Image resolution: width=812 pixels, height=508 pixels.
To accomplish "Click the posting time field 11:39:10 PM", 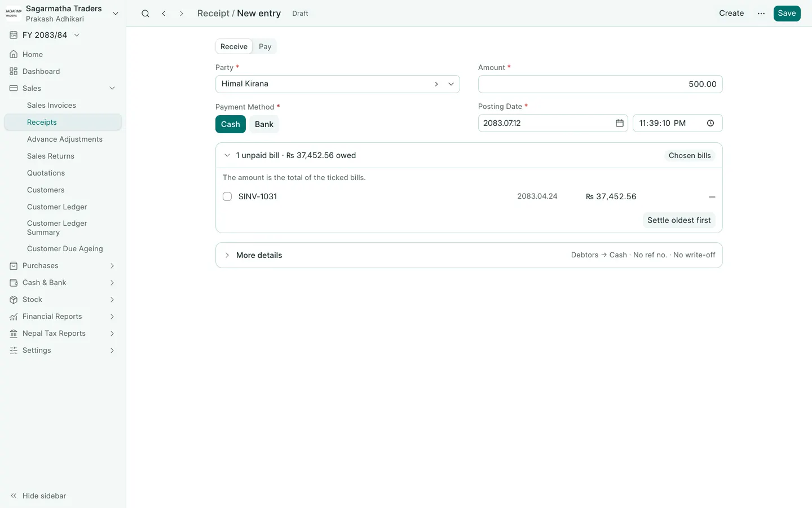I will point(677,123).
